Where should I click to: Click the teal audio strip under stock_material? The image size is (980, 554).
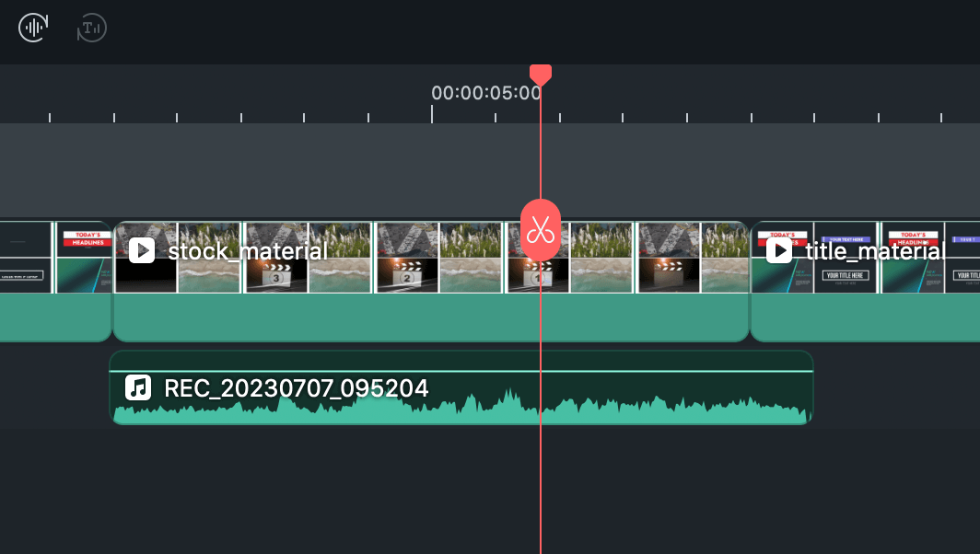coord(430,317)
